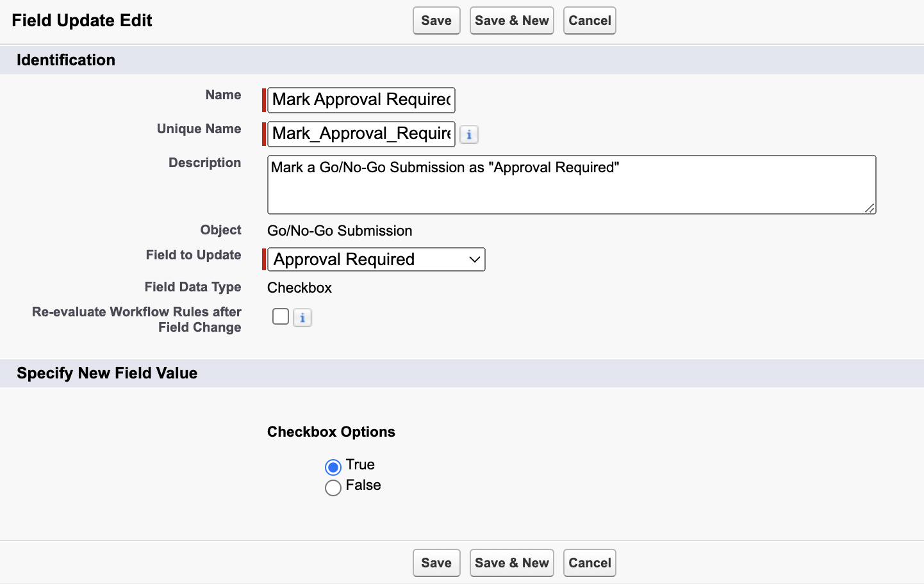Viewport: 924px width, 584px height.
Task: Select the False checkbox option
Action: coord(333,487)
